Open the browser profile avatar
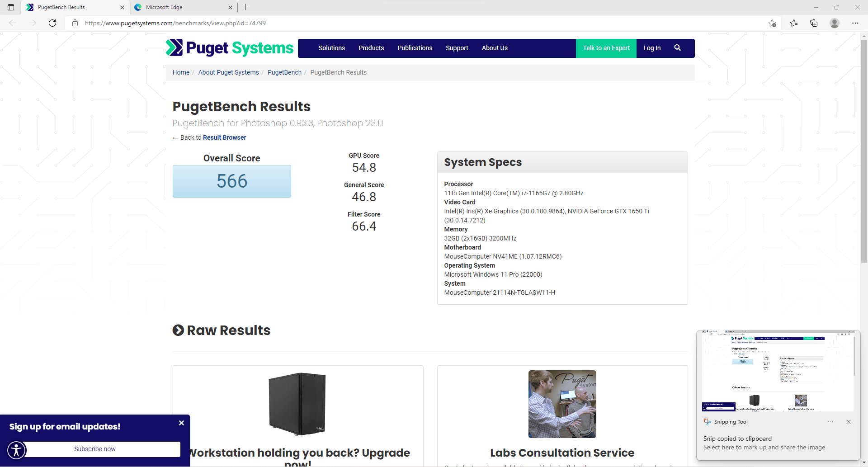Image resolution: width=868 pixels, height=467 pixels. [x=835, y=23]
